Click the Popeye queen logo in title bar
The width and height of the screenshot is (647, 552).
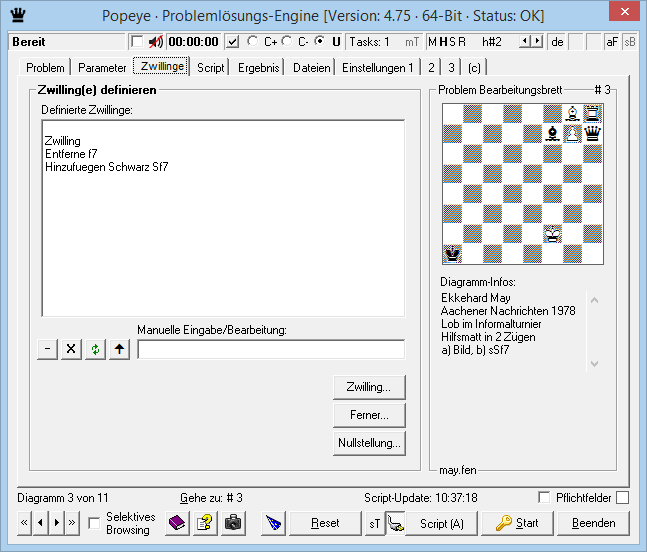click(18, 15)
